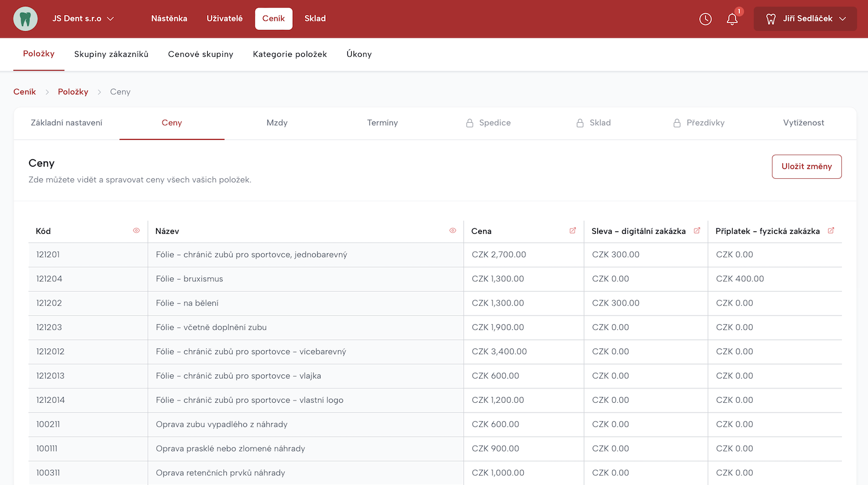Toggle visibility eye in Název column

coord(453,230)
